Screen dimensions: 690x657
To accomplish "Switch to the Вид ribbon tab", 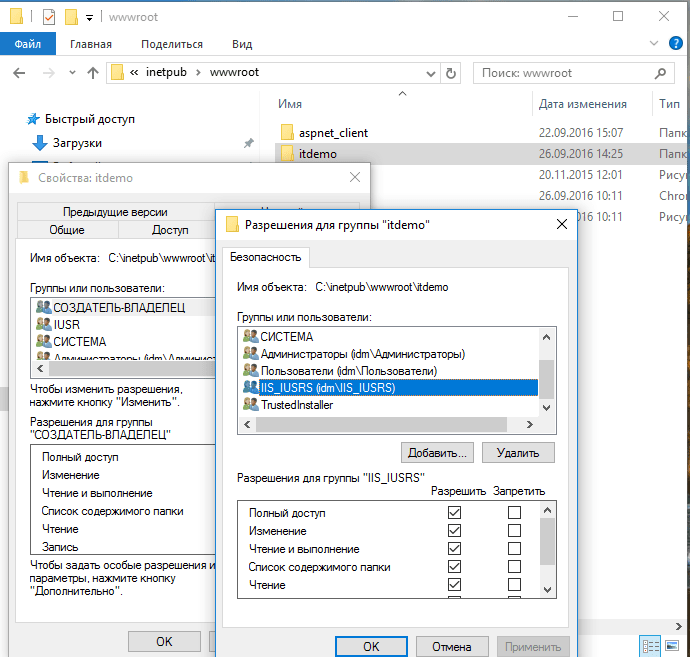I will coord(242,44).
